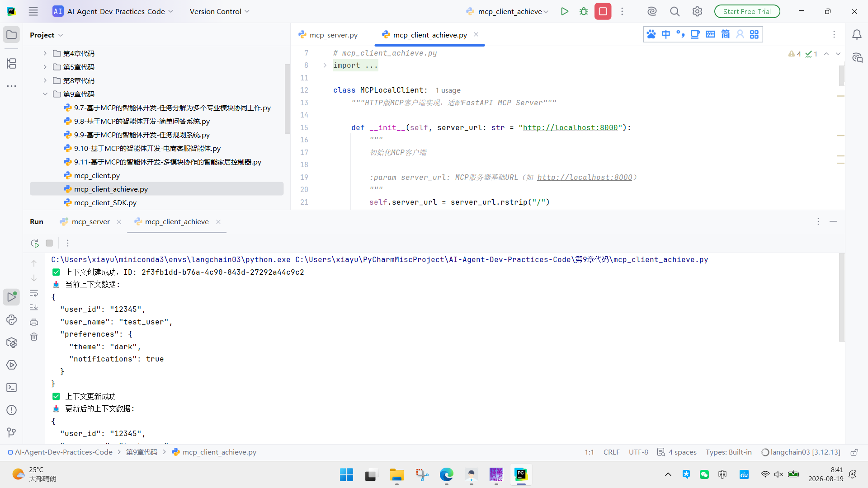Click the Project tree vertical scrollbar
The height and width of the screenshot is (488, 868).
tap(287, 99)
